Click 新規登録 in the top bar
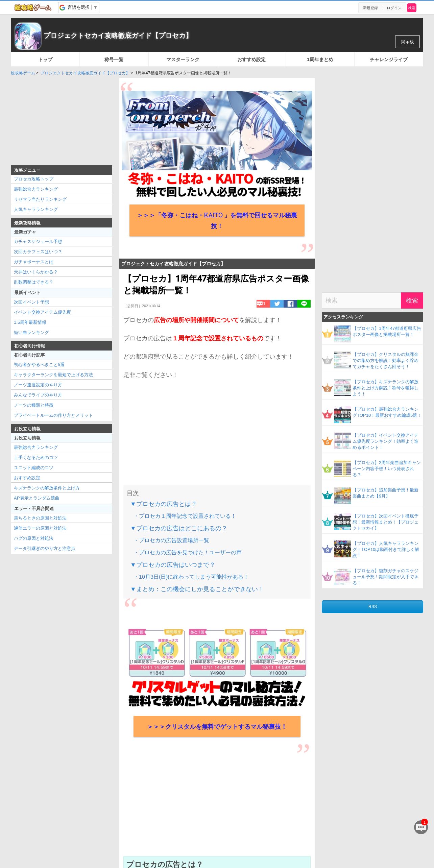 tap(370, 8)
